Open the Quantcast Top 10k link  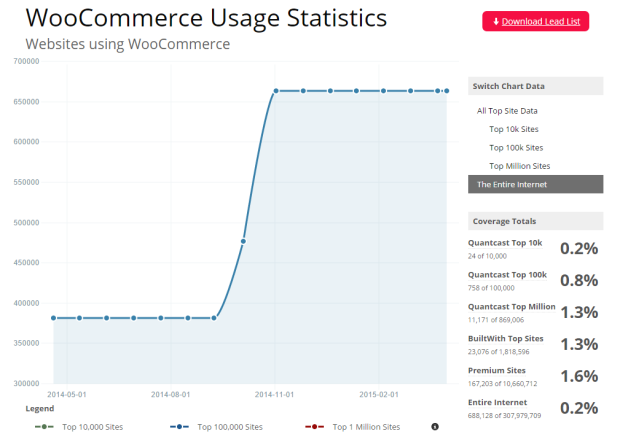(x=505, y=243)
